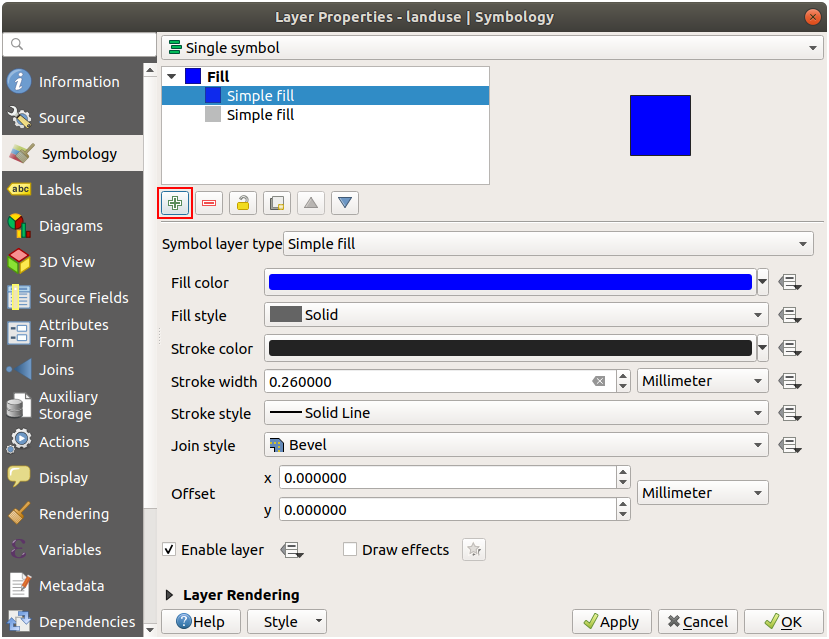
Task: Open the Fill style dropdown
Action: [x=516, y=315]
